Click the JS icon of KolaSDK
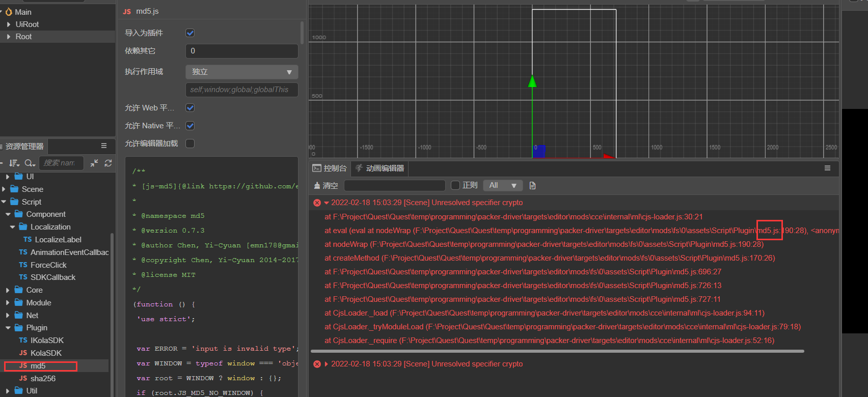The width and height of the screenshot is (868, 397). [x=23, y=353]
